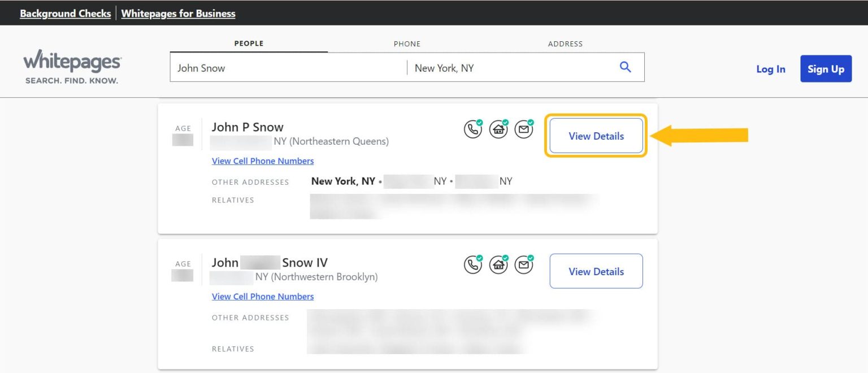Click the magnifying glass search icon
This screenshot has height=373, width=868.
[625, 66]
